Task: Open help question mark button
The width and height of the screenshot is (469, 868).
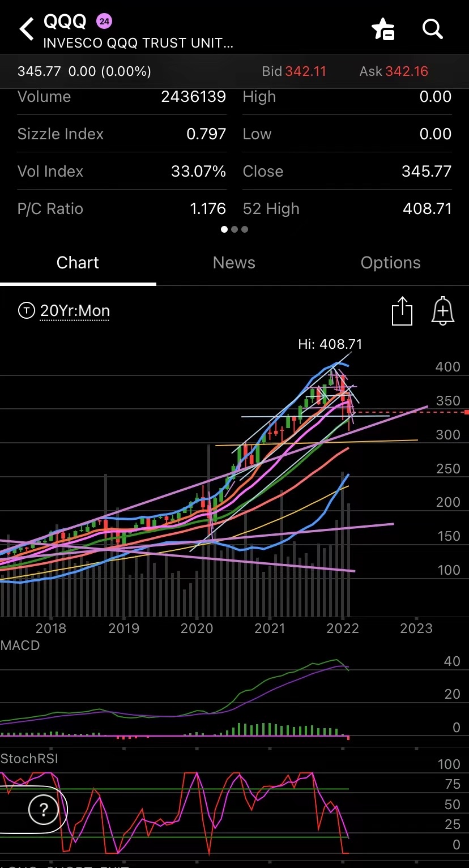Action: (43, 810)
